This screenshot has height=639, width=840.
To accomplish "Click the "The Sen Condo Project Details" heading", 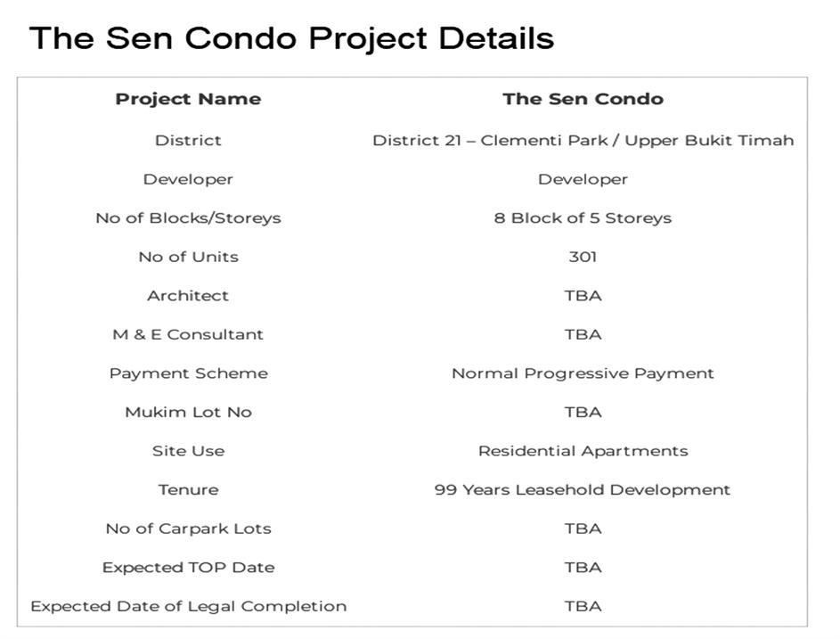I will [x=292, y=38].
